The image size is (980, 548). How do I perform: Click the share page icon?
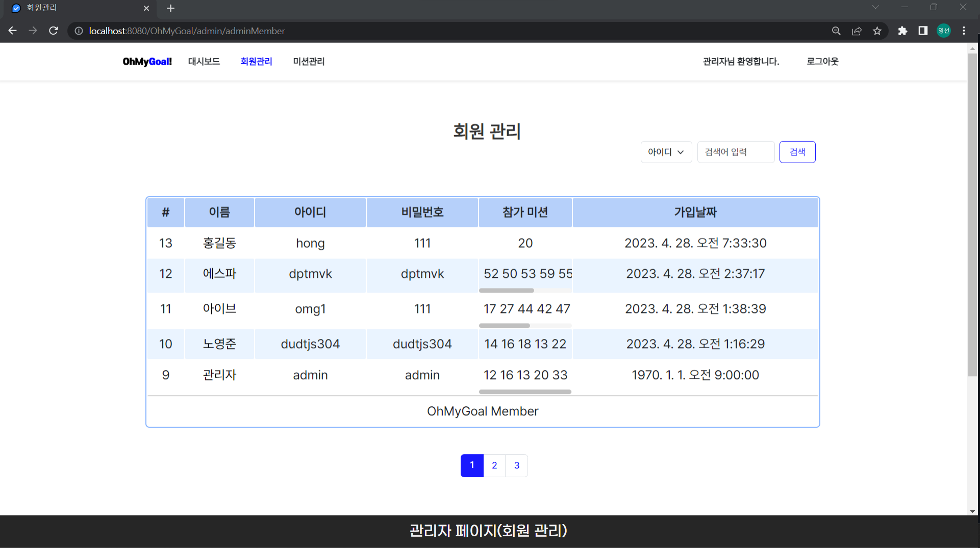tap(857, 31)
